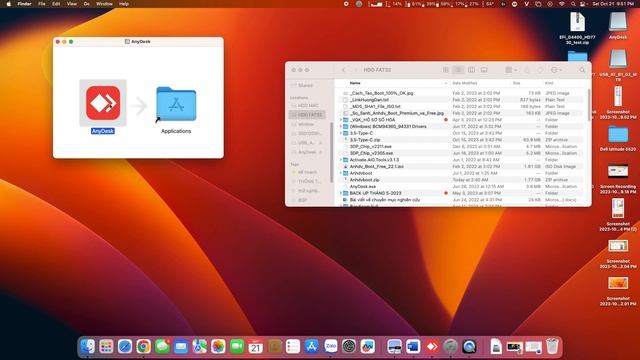Open Zalo from the Dock

(331, 347)
